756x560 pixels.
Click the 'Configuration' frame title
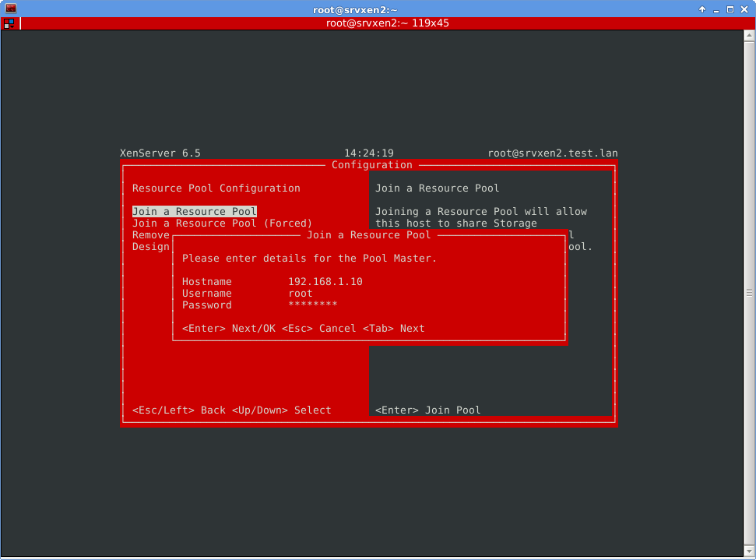[371, 165]
